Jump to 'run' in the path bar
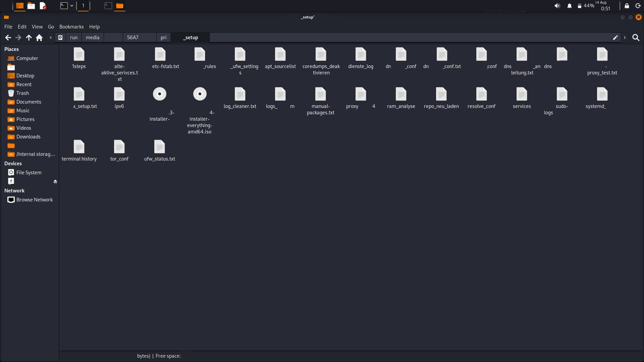The width and height of the screenshot is (644, 362). click(74, 38)
